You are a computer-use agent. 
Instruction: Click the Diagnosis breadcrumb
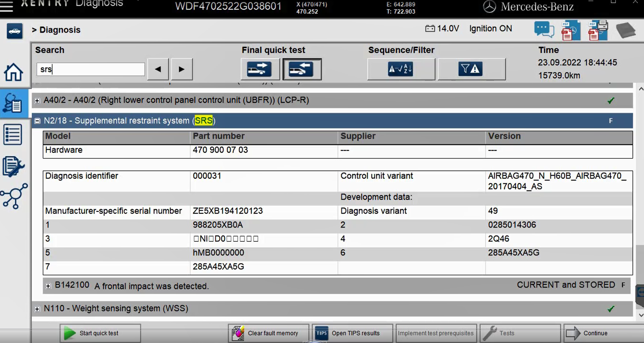click(60, 30)
